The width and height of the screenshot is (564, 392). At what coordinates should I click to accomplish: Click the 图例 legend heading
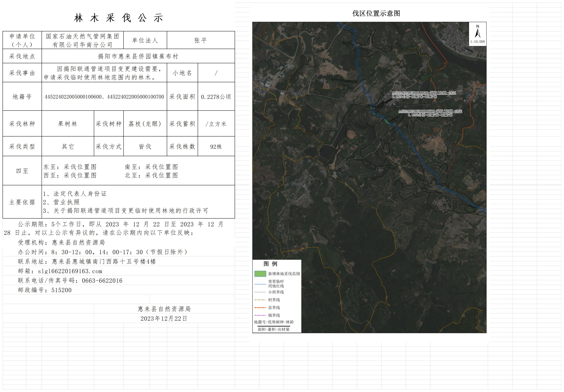pos(270,264)
